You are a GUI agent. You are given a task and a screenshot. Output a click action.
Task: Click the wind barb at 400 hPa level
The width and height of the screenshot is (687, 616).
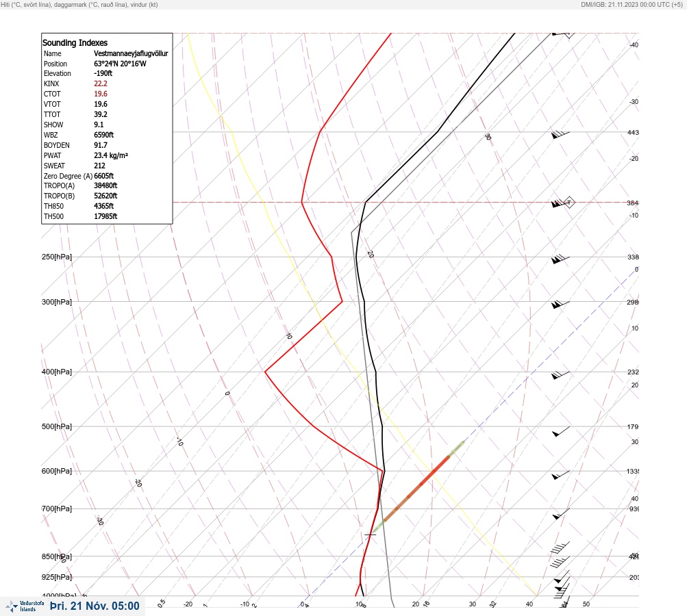[x=560, y=375]
